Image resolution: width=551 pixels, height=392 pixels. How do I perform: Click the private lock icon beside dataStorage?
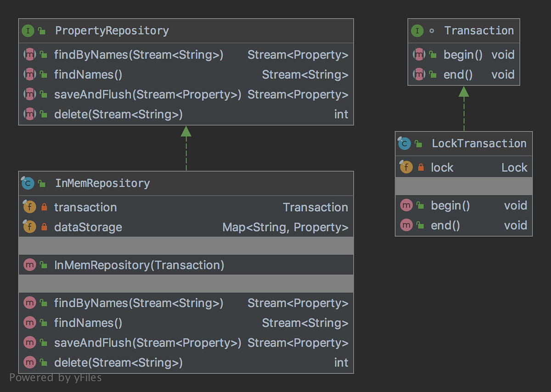44,227
